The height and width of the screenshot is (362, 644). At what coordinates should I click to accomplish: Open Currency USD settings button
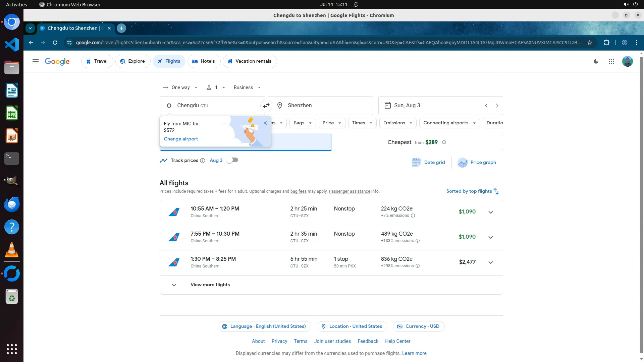[x=418, y=326]
